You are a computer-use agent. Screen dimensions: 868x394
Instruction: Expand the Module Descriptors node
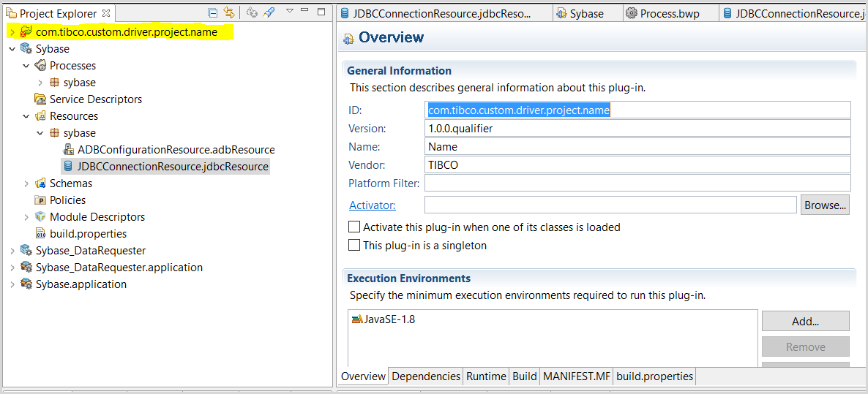(26, 217)
